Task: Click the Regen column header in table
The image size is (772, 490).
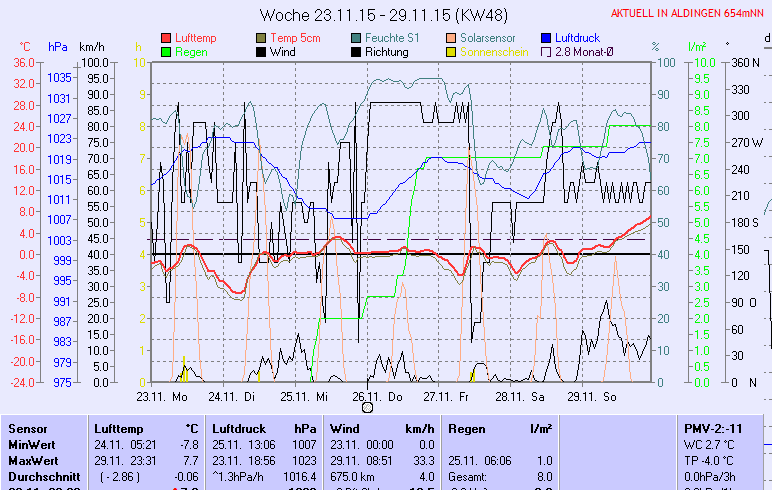Action: [467, 428]
